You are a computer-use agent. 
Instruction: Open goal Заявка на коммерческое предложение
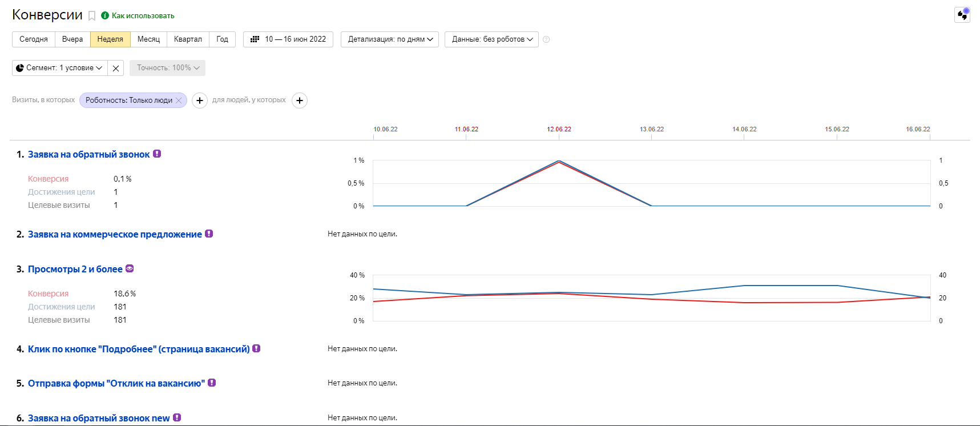115,235
